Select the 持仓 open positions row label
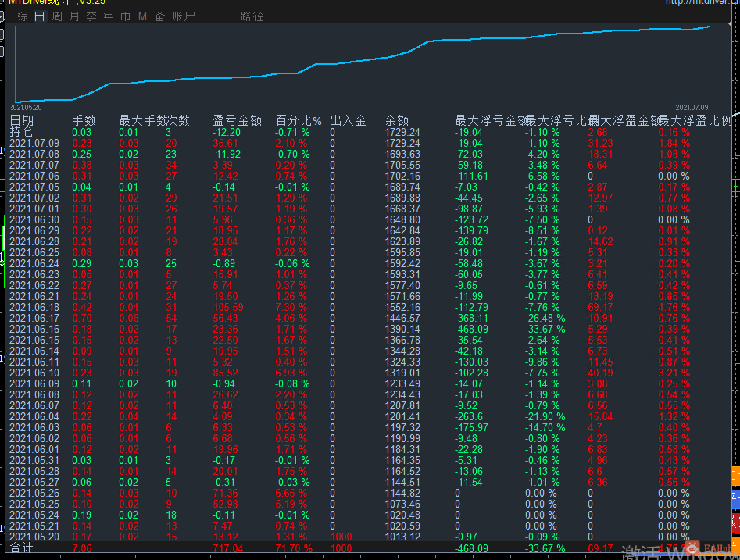This screenshot has height=560, width=740. click(x=22, y=132)
